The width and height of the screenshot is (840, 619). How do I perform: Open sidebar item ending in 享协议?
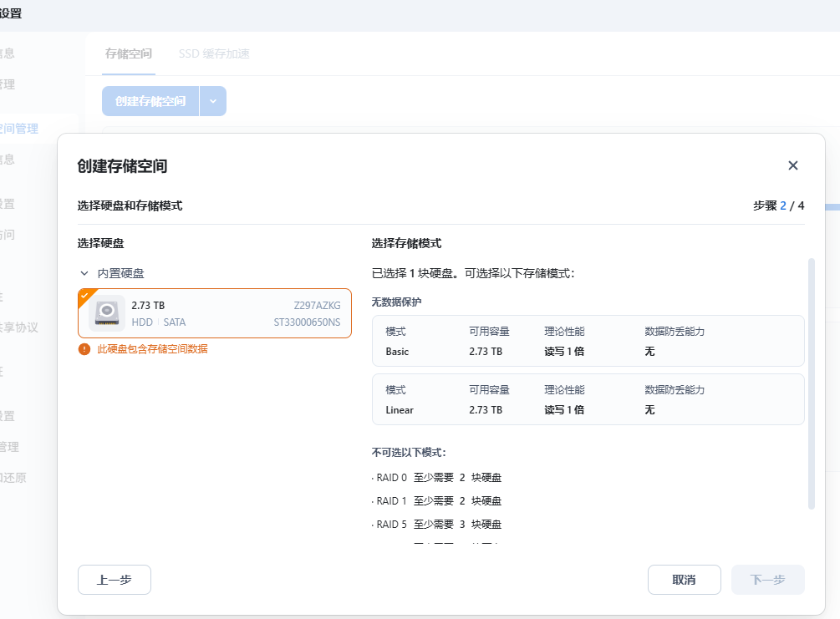[x=18, y=327]
